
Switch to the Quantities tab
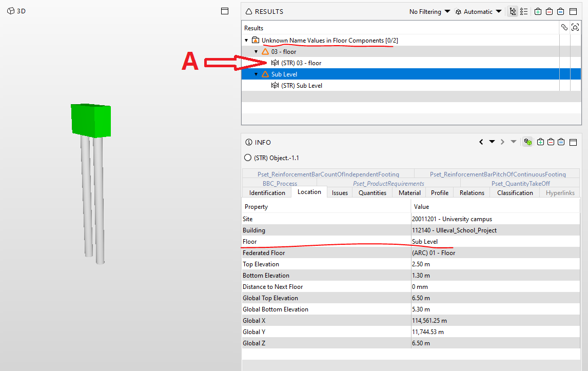tap(373, 193)
